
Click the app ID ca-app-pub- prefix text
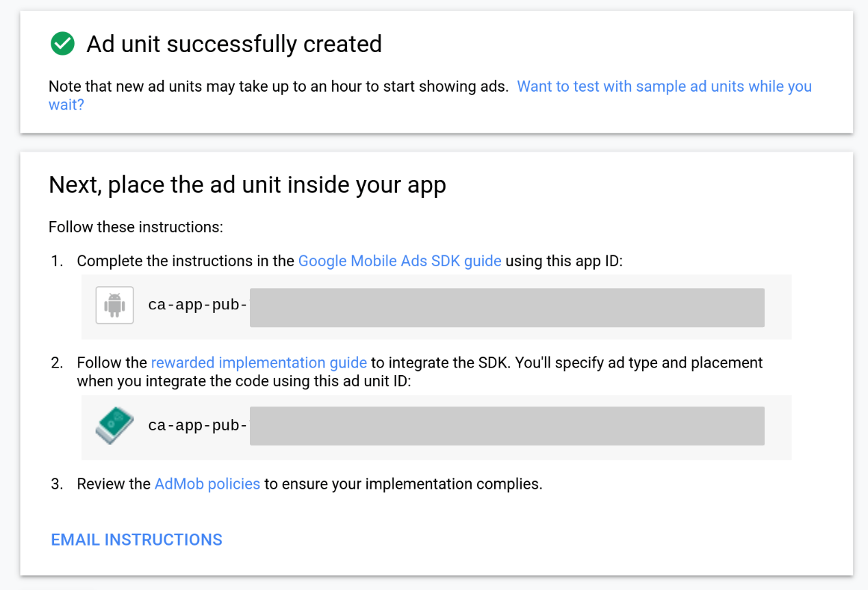pyautogui.click(x=197, y=305)
